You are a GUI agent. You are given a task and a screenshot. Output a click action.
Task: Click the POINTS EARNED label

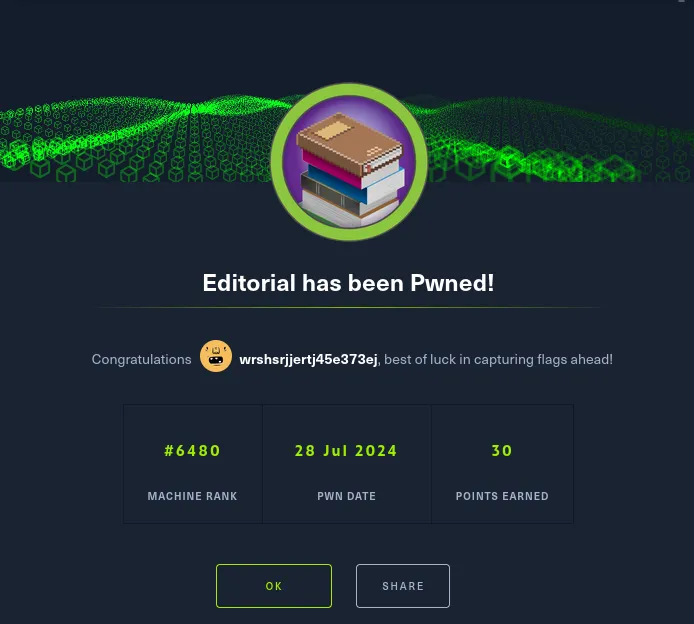(502, 496)
